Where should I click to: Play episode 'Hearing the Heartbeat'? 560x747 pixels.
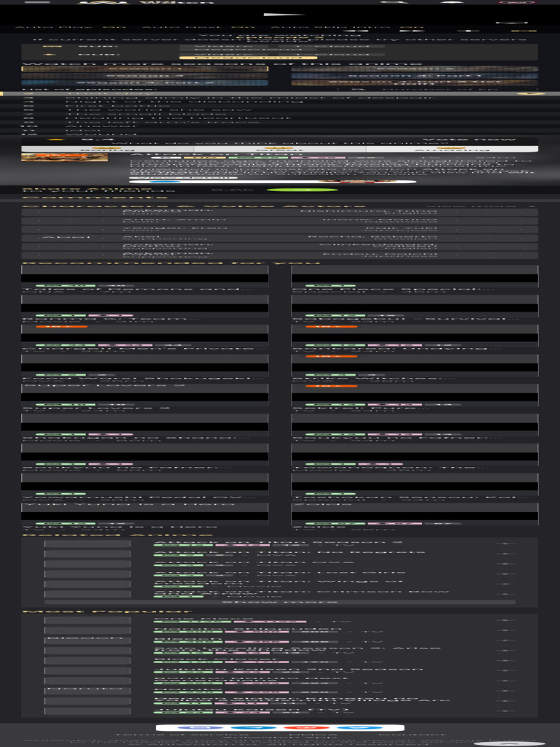pos(280,117)
